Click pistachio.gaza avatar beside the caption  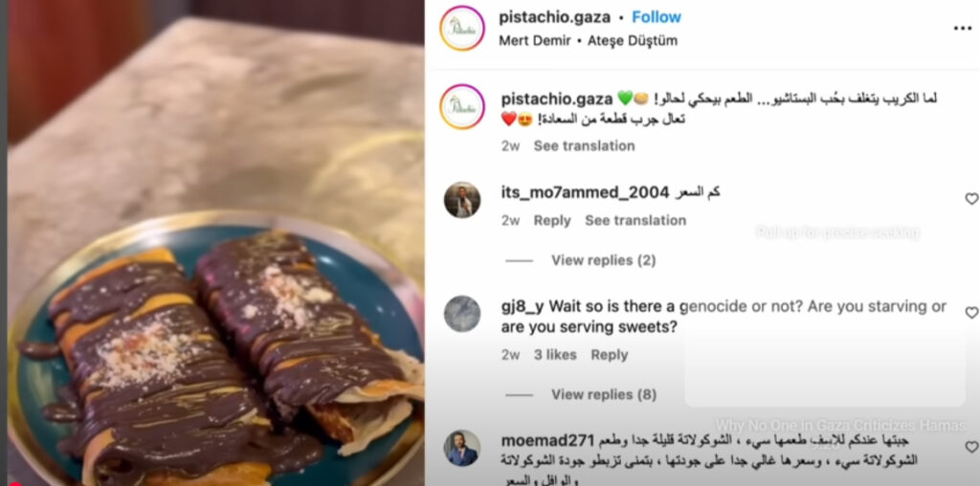click(x=462, y=107)
